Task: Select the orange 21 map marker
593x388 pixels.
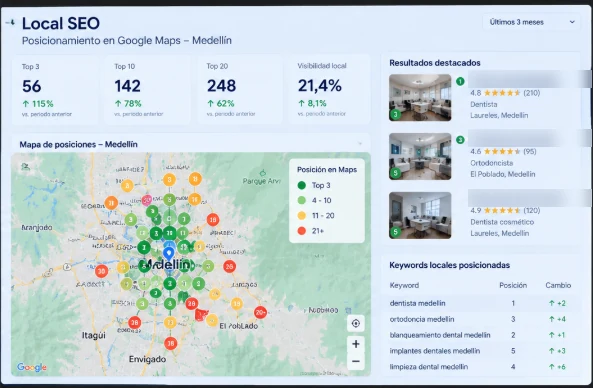Action: 111,203
